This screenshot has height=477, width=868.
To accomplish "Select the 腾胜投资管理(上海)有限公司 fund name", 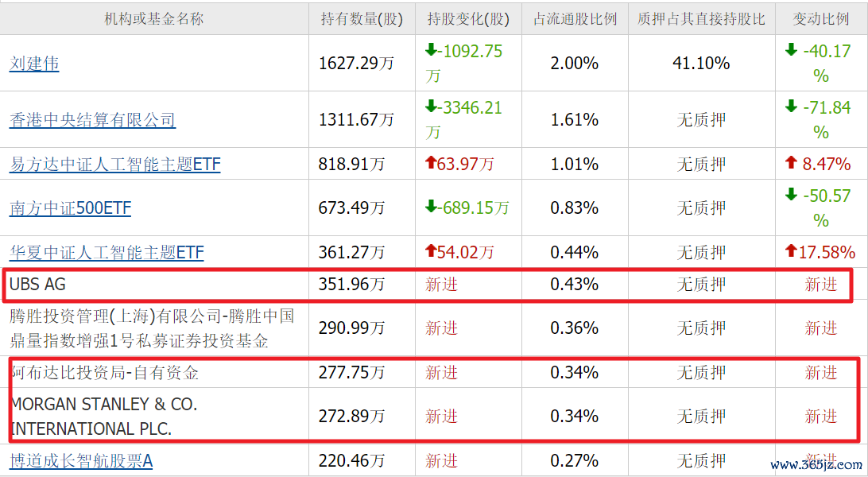I will [x=152, y=328].
